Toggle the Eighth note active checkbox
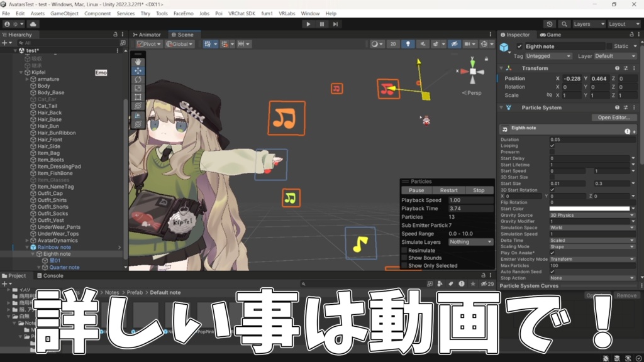This screenshot has height=362, width=644. (x=519, y=47)
